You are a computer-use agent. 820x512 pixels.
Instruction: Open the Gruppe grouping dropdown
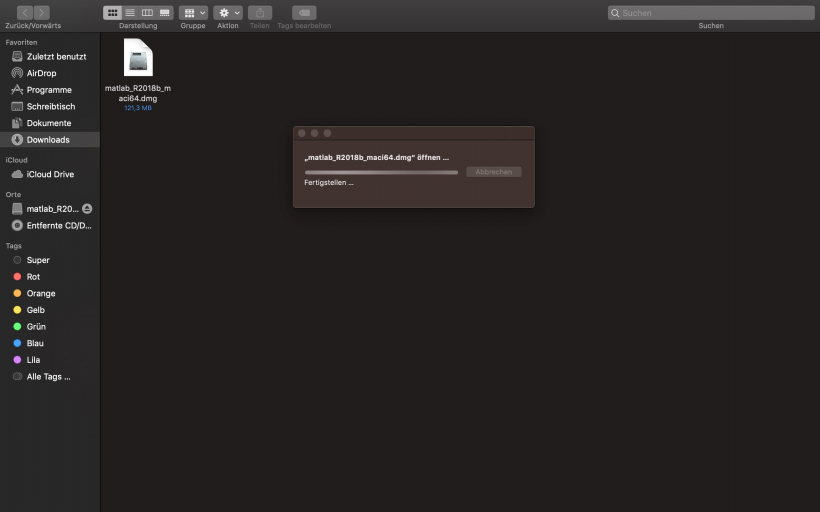[193, 12]
